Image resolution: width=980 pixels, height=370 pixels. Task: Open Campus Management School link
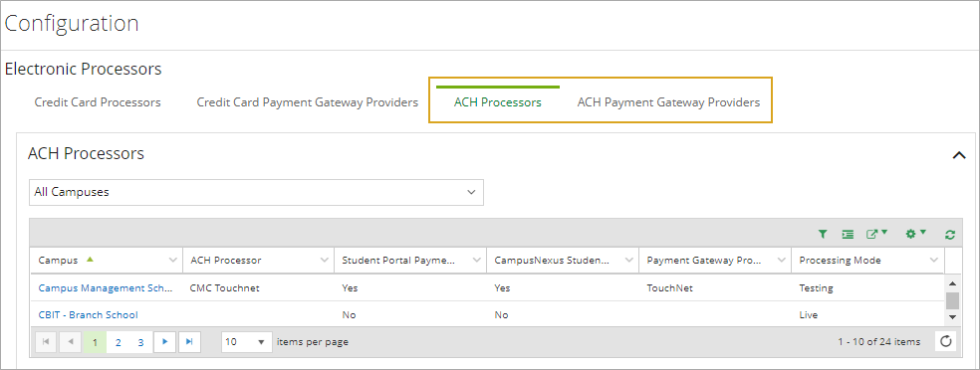105,288
